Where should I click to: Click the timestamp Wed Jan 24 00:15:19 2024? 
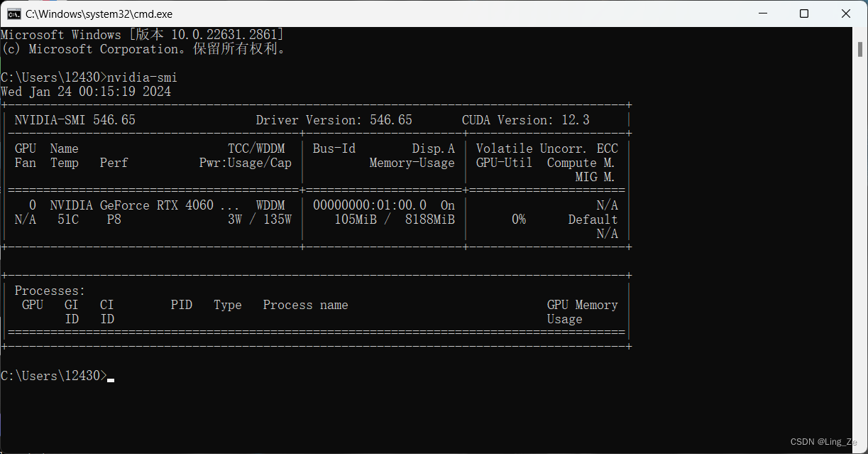click(x=86, y=92)
